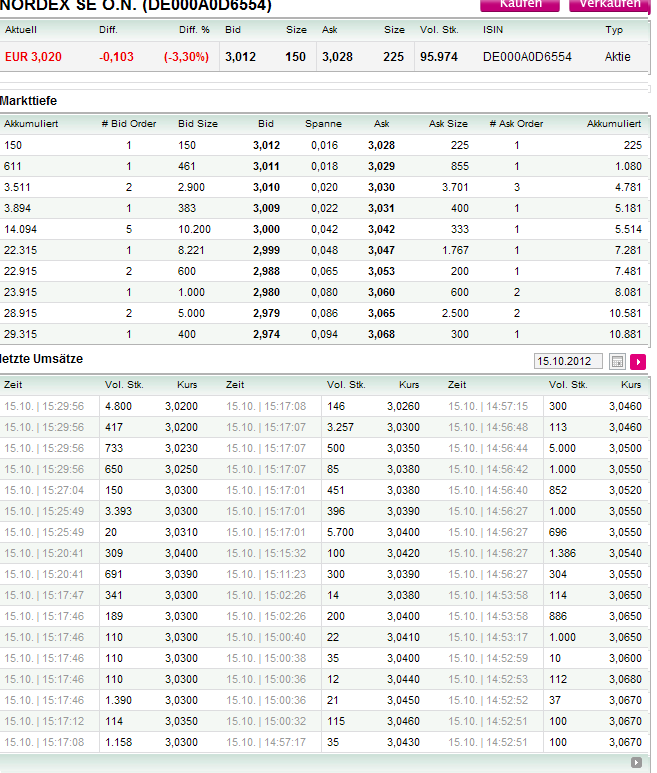Click the Typ value Aktie

pos(618,57)
